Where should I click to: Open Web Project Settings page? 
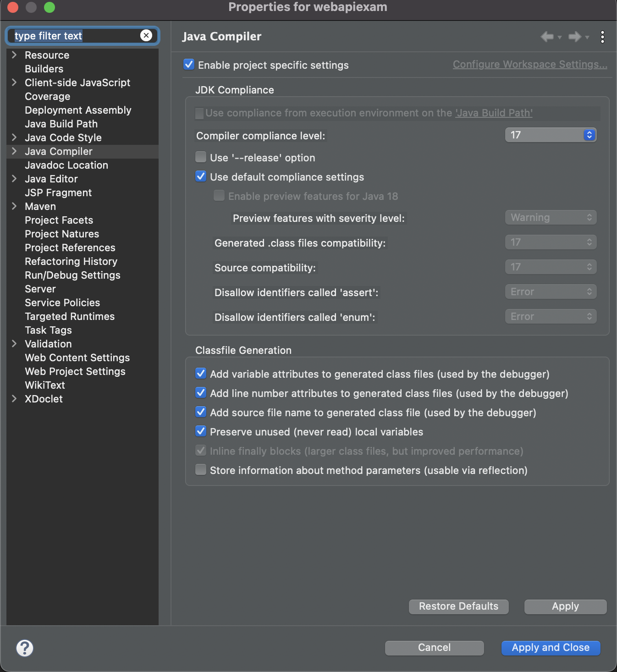click(75, 371)
